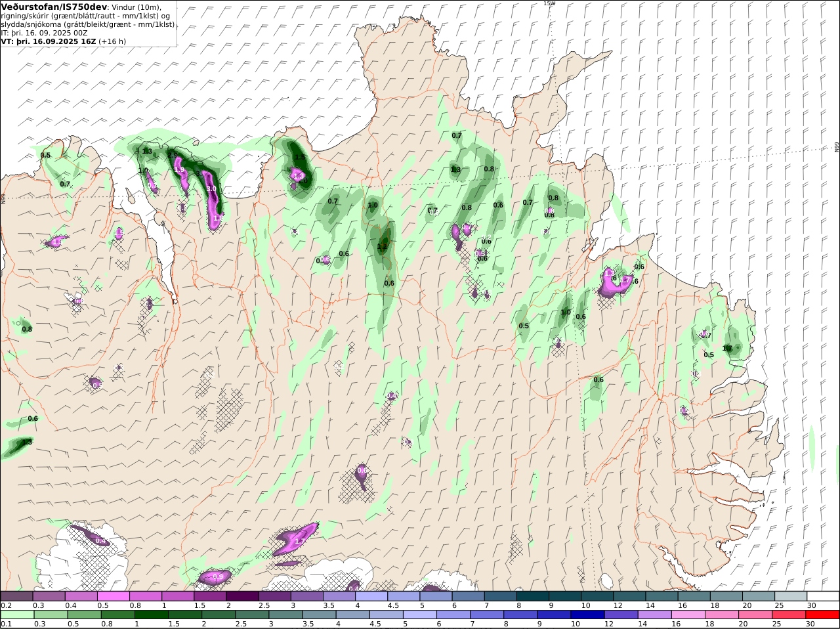Click the Veðurstofan/IS750dev title text
840x629 pixels.
pos(54,7)
